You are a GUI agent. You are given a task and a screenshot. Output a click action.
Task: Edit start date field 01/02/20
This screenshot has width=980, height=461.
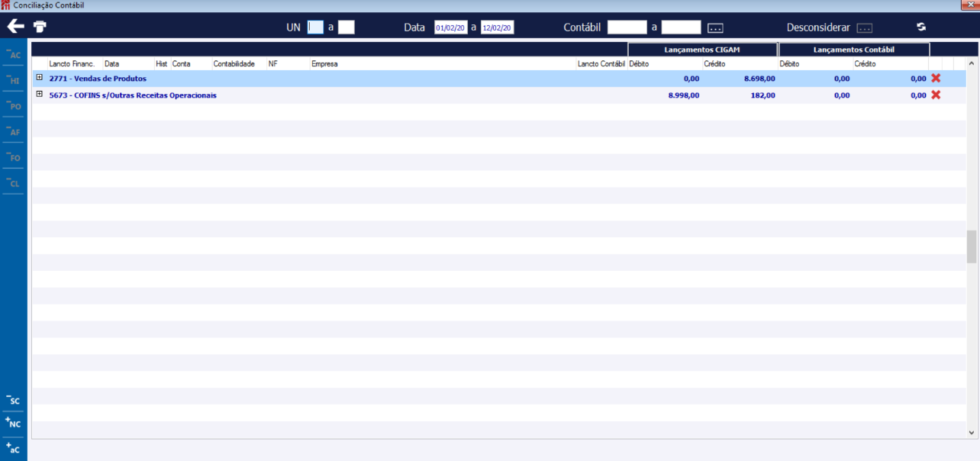[450, 27]
